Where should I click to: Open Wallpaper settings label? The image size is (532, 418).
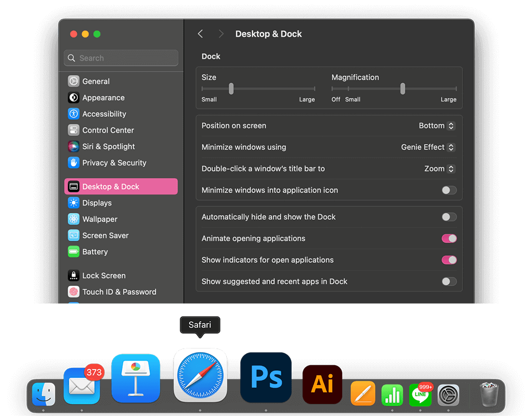[100, 219]
